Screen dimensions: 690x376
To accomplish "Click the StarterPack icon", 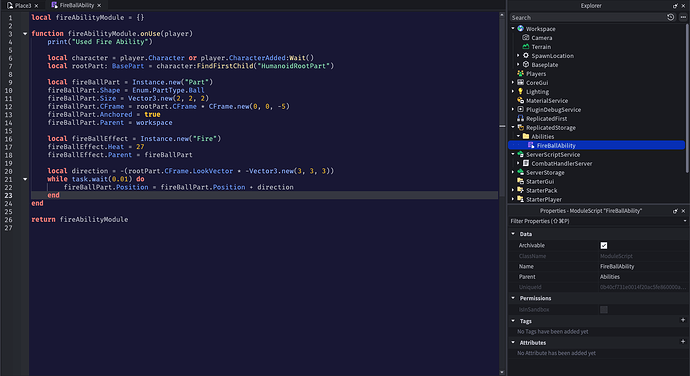I will [x=521, y=190].
